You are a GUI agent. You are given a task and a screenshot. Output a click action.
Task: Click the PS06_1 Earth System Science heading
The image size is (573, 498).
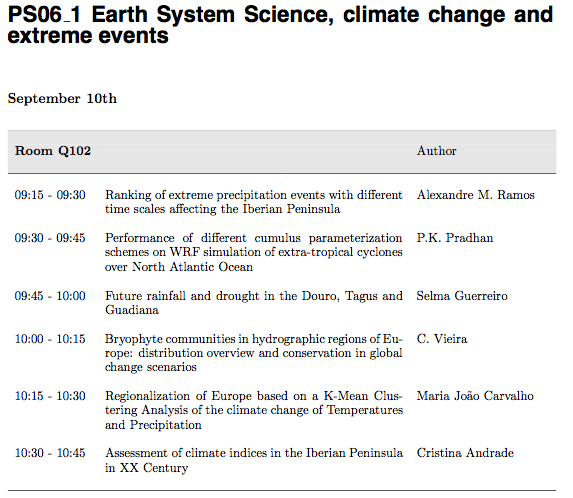280,25
